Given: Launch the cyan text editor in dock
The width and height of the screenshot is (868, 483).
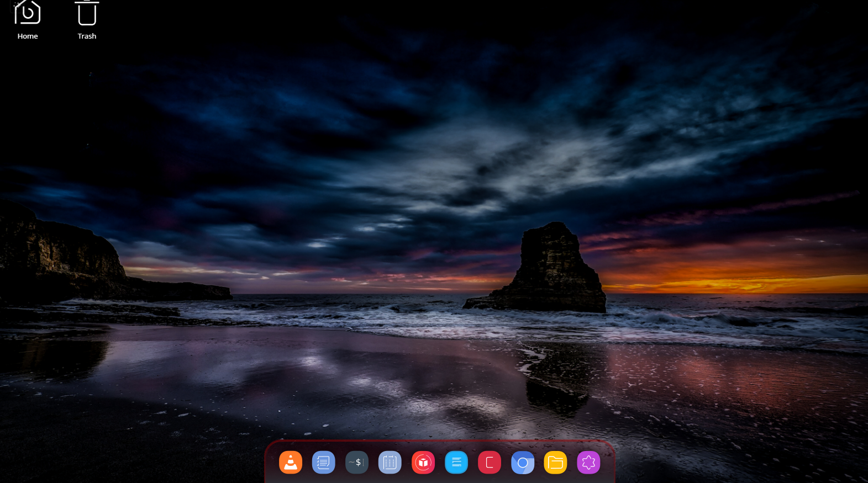Looking at the screenshot, I should click(x=456, y=463).
